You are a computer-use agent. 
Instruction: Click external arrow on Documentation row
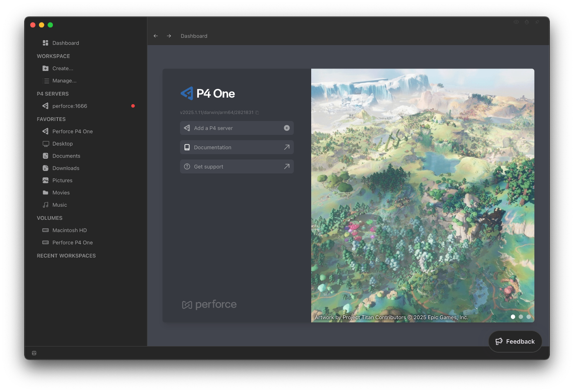[x=287, y=147]
